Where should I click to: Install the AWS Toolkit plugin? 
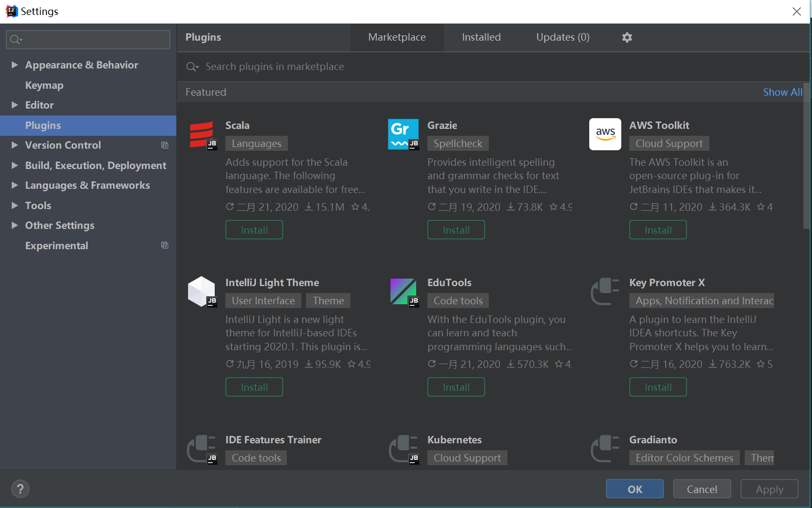pos(658,230)
